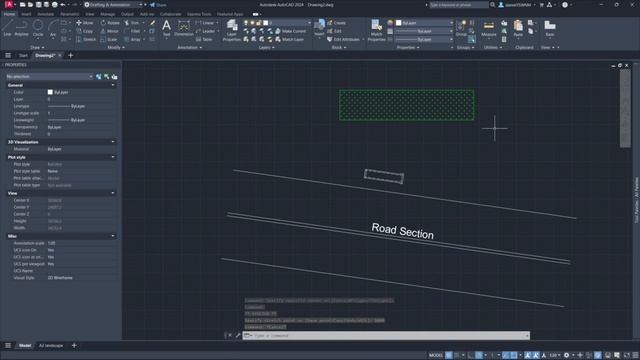640x360 pixels.
Task: Toggle the MODEL space button
Action: coord(436,355)
